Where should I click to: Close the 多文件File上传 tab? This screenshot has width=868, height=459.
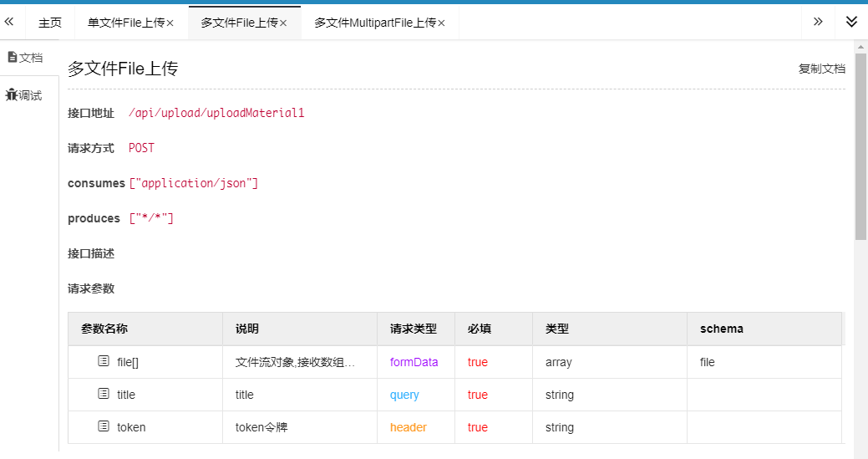coord(283,23)
